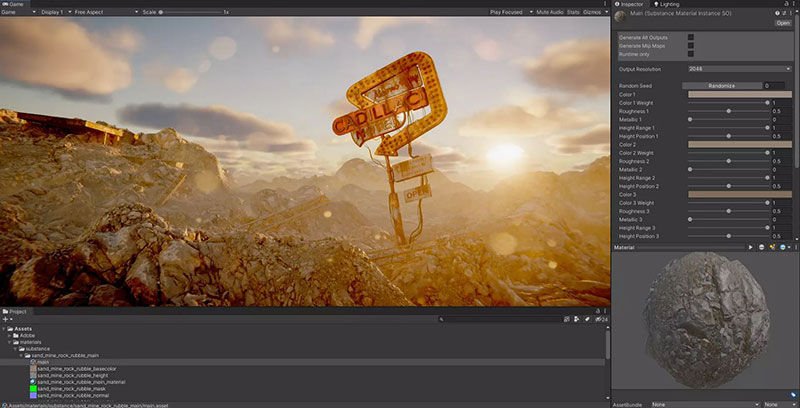Select the sand_mine_rock_rubble_normal blue texture icon
This screenshot has height=408, width=800.
(x=33, y=395)
